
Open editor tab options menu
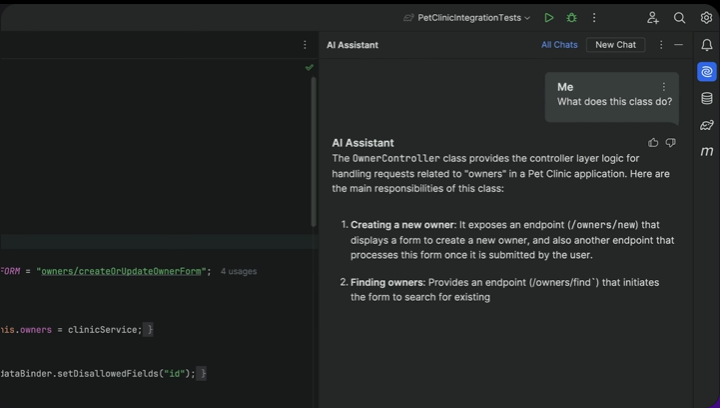(x=305, y=45)
